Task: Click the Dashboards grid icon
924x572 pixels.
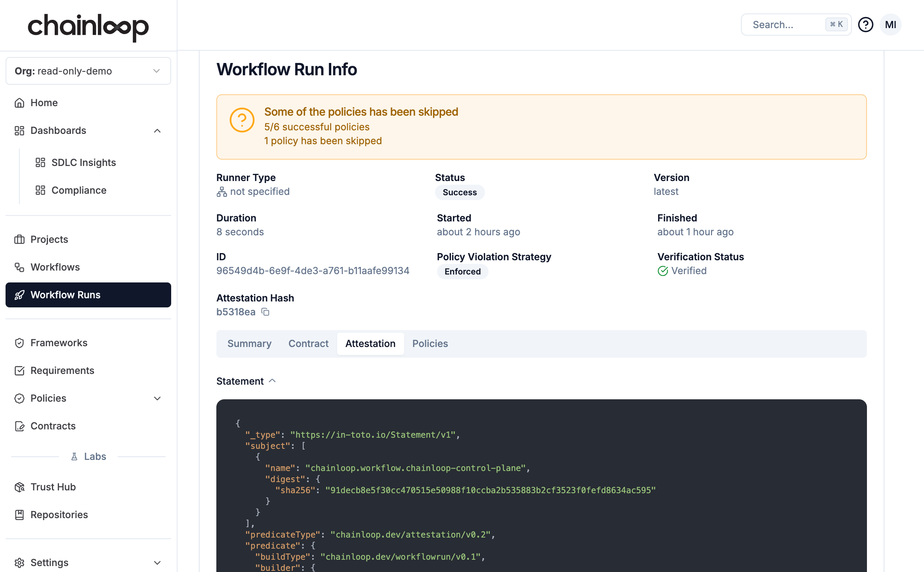Action: 19,130
